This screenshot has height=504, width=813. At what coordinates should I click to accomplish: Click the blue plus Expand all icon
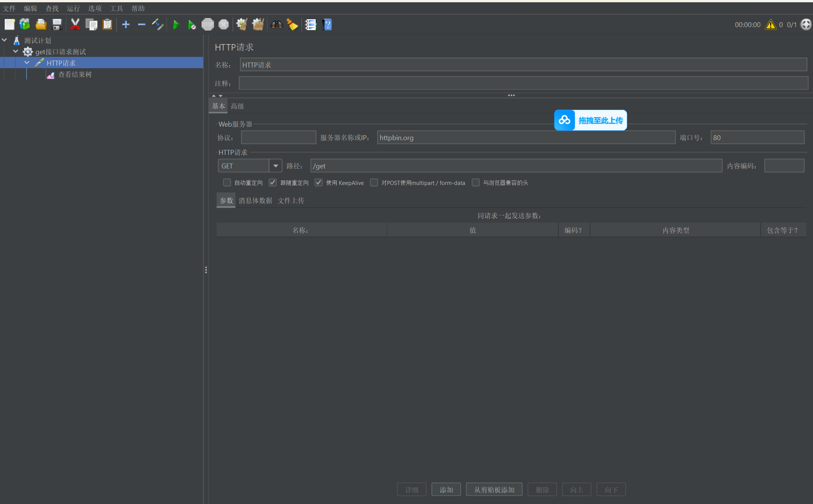(x=126, y=25)
